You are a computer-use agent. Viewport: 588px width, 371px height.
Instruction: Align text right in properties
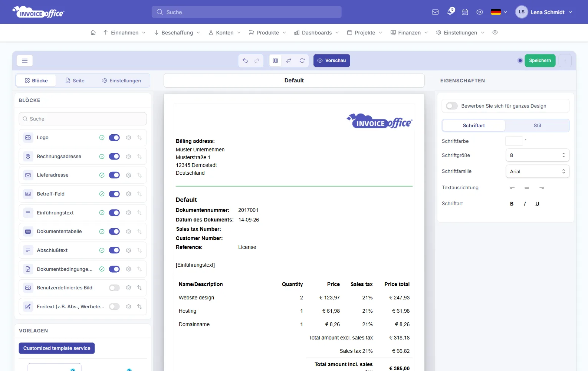click(x=542, y=188)
